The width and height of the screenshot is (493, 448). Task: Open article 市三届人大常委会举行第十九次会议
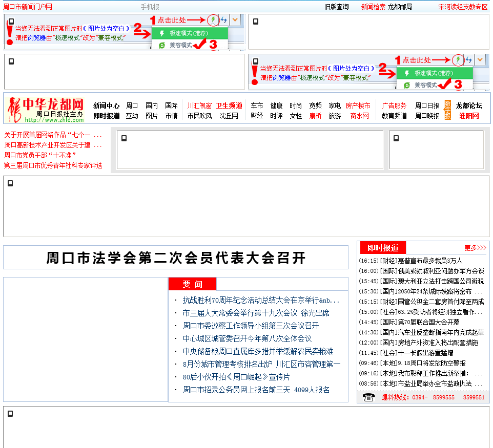pyautogui.click(x=256, y=313)
